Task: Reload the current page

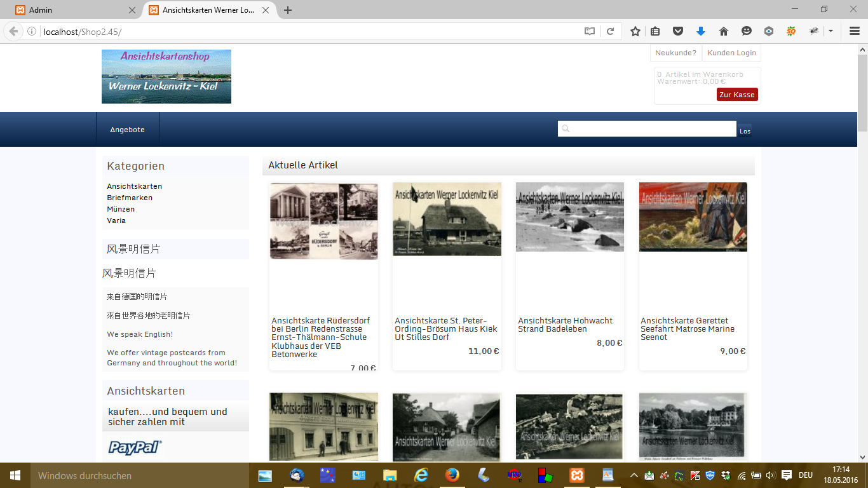Action: coord(610,31)
